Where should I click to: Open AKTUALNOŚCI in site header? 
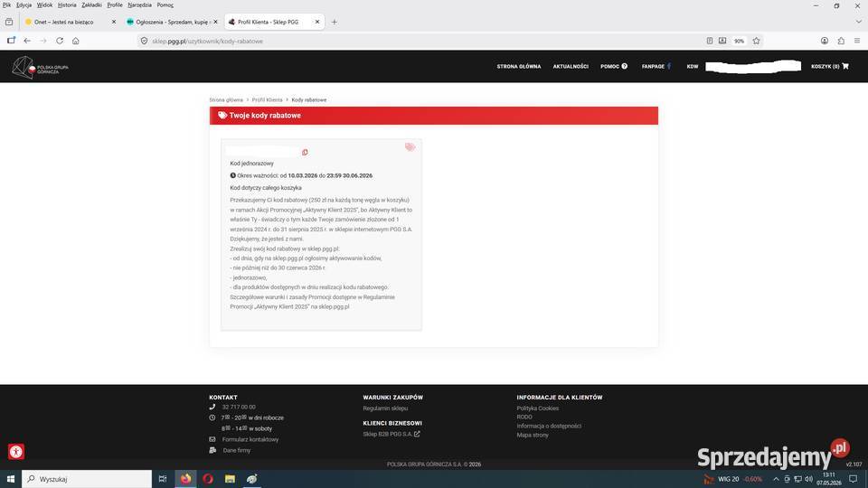[571, 66]
